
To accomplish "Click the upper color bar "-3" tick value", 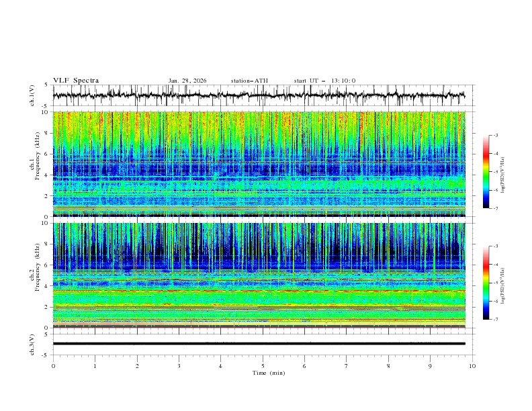I will 495,135.
